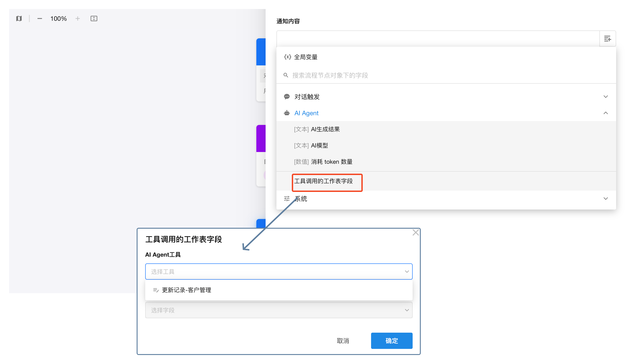Viewport: 636px width, 364px height.
Task: Zoom in with the plus icon
Action: pyautogui.click(x=78, y=18)
